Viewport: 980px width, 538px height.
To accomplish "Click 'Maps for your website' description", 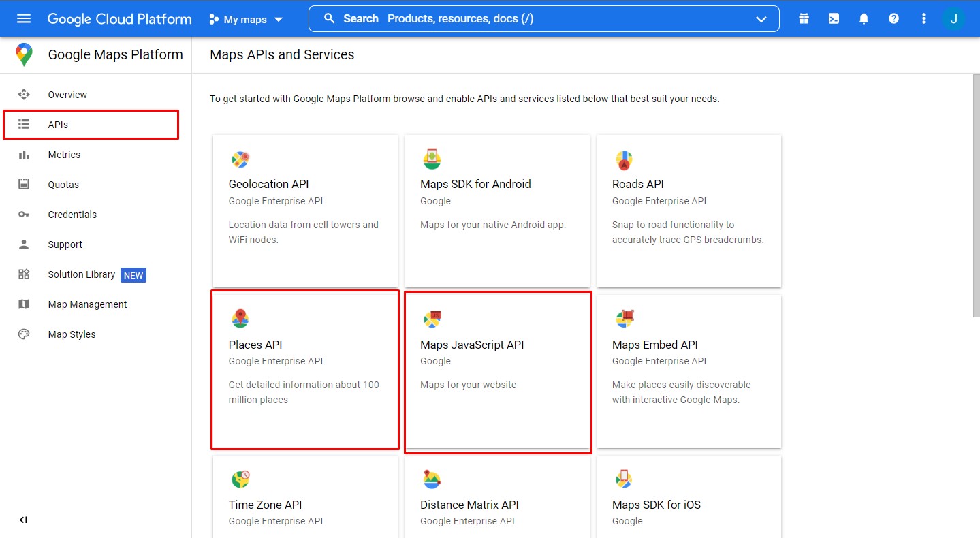I will click(x=468, y=385).
